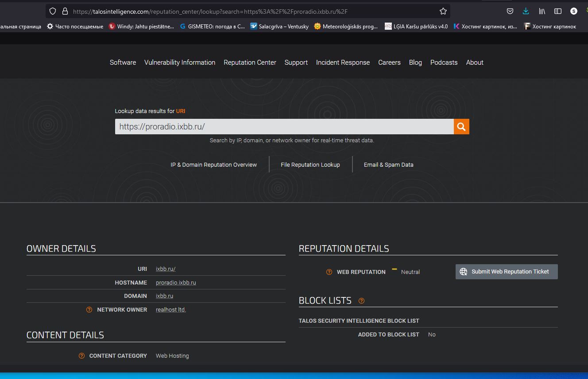The height and width of the screenshot is (379, 588).
Task: Click the TALOS SECURITY INTELLIGENCE BLOCK LIST label
Action: (359, 321)
